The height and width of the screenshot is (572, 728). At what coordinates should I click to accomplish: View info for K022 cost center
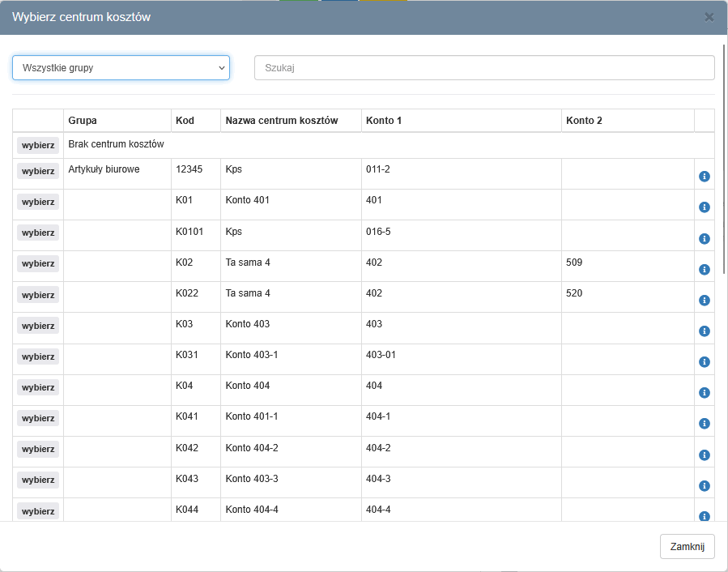click(x=704, y=300)
